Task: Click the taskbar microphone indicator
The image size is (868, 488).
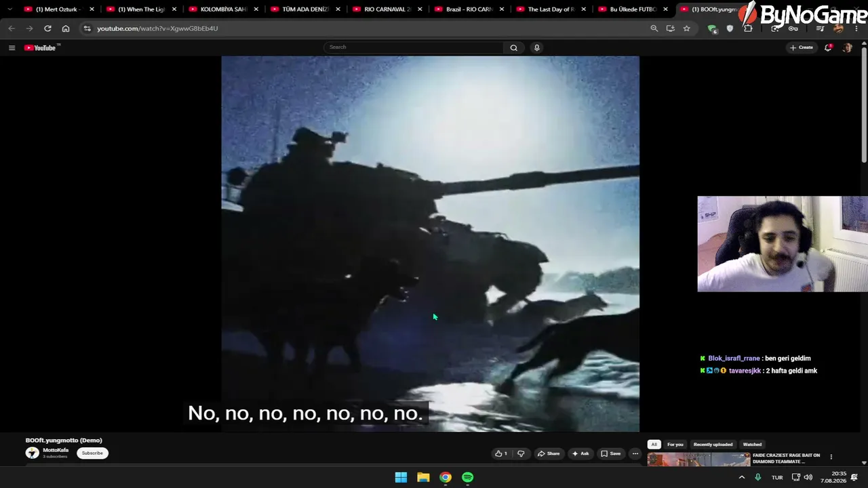Action: 757,477
